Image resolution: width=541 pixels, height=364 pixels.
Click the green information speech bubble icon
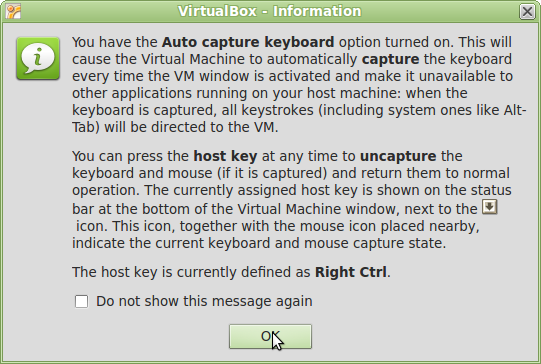tap(38, 58)
